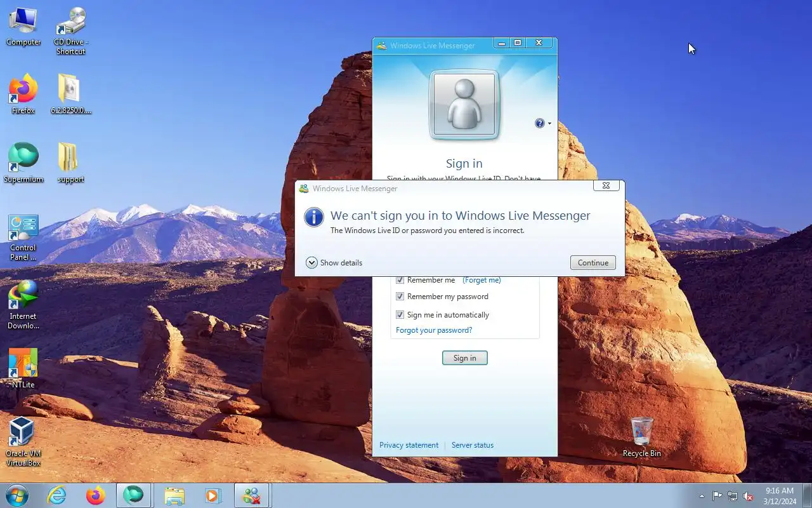Screen dimensions: 812x508
Task: Open the NTLite desktop shortcut
Action: coord(23,368)
